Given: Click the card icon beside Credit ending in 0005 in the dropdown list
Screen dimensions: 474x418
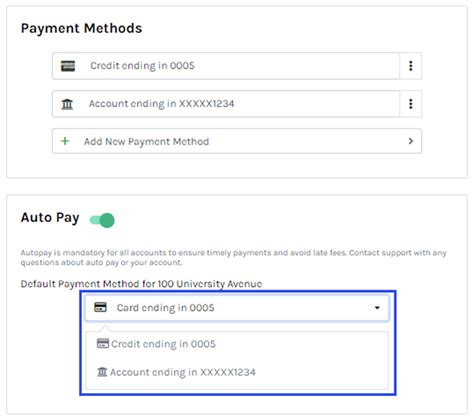Looking at the screenshot, I should [103, 344].
